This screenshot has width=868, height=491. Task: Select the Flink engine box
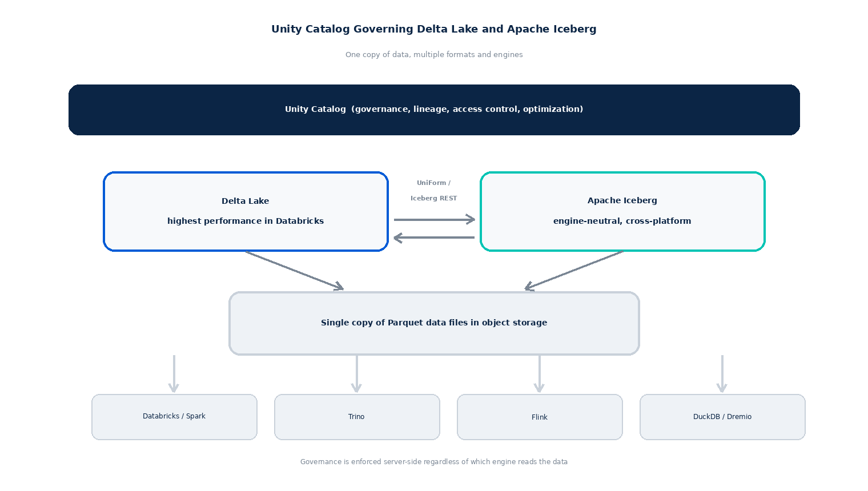(540, 417)
